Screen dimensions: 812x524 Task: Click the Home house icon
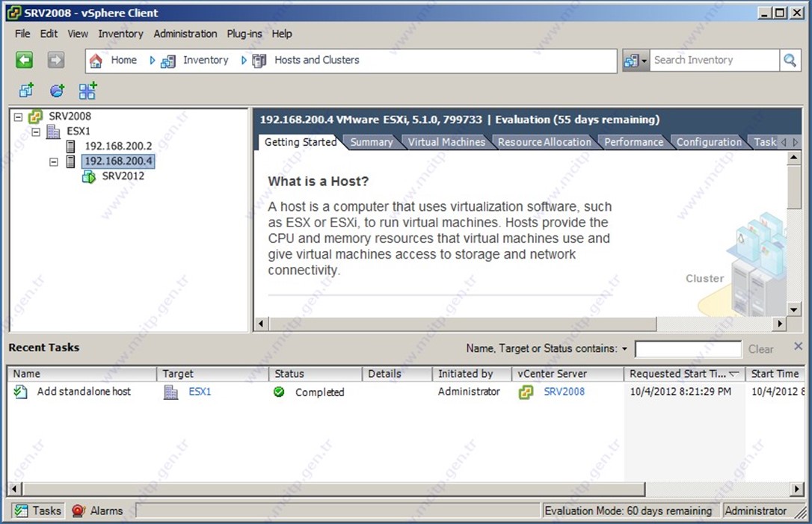(x=96, y=61)
